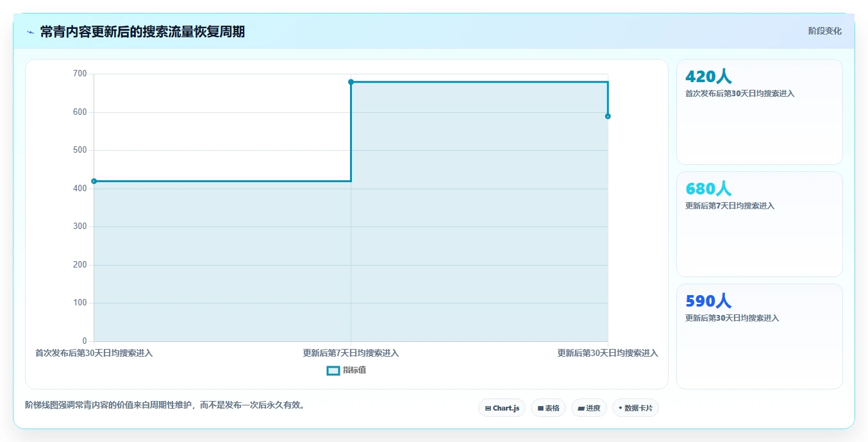Click the card caption 首次发布后第30天日均搜索进入
The height and width of the screenshot is (442, 868).
click(740, 94)
